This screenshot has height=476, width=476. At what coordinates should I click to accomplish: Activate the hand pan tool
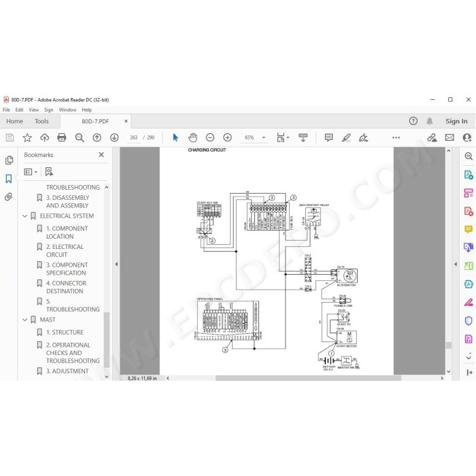pos(192,137)
